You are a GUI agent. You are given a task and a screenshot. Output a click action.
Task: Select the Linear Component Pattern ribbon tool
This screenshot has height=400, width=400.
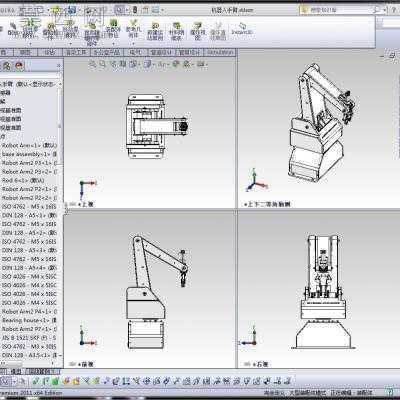pos(30,29)
